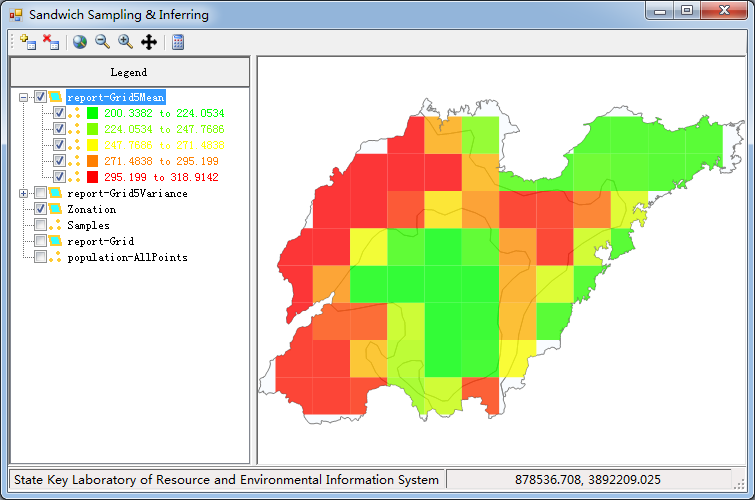The image size is (755, 500).
Task: Uncheck the 224.0534 to 247.7686 class checkbox
Action: [59, 129]
